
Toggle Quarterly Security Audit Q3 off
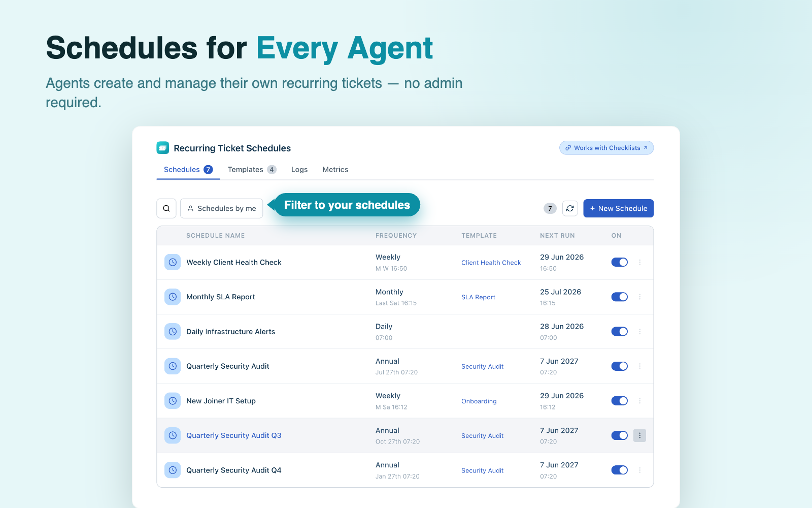pyautogui.click(x=619, y=435)
